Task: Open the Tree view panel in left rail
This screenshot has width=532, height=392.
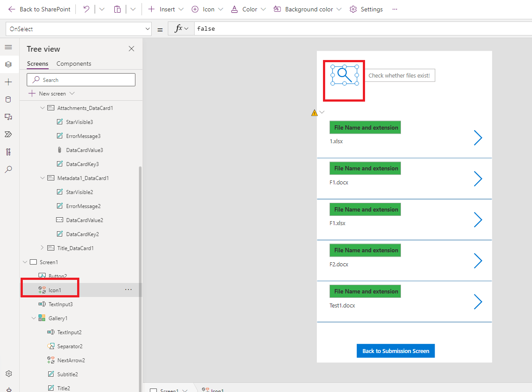Action: pos(8,64)
